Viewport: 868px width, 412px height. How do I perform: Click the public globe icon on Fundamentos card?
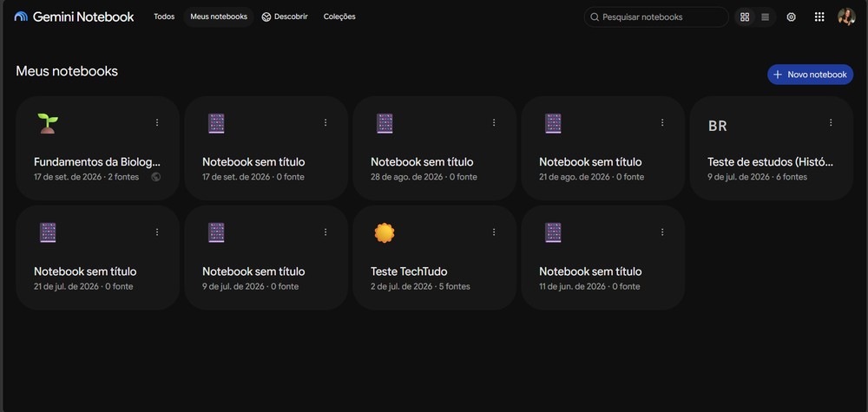pyautogui.click(x=156, y=177)
